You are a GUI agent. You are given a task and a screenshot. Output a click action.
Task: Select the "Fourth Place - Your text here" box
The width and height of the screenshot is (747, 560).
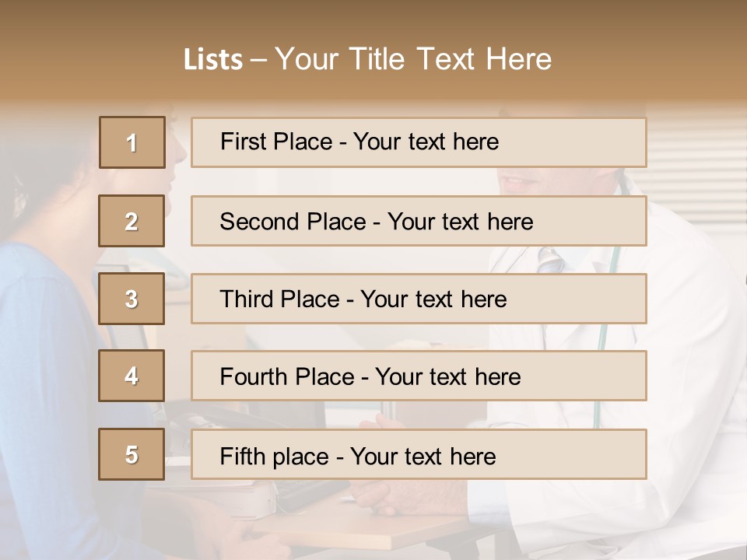point(419,376)
